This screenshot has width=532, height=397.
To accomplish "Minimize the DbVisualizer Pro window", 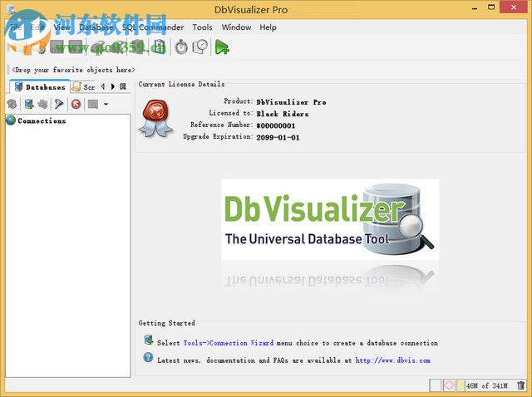I will coord(475,7).
